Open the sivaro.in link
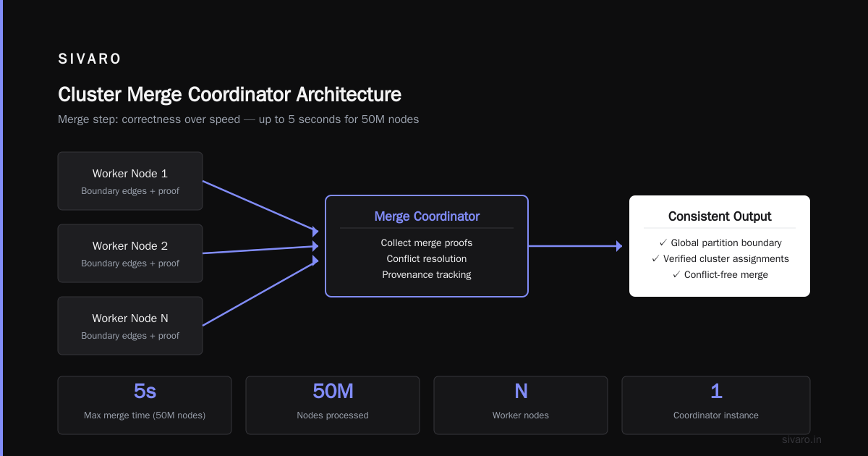Viewport: 868px width, 456px height. point(802,439)
